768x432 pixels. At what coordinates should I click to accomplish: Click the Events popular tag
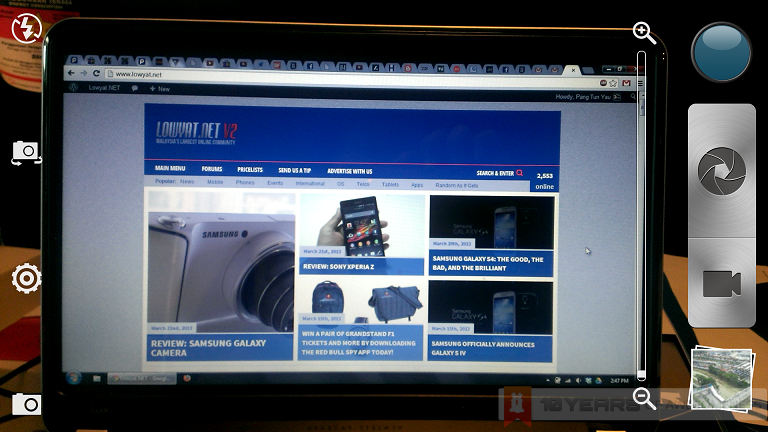click(275, 183)
